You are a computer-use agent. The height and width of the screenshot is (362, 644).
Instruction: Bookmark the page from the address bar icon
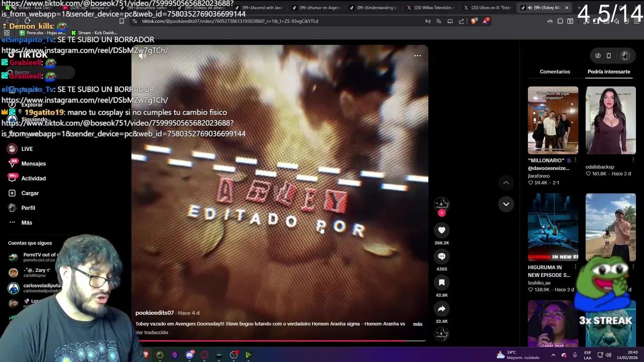coord(121,21)
